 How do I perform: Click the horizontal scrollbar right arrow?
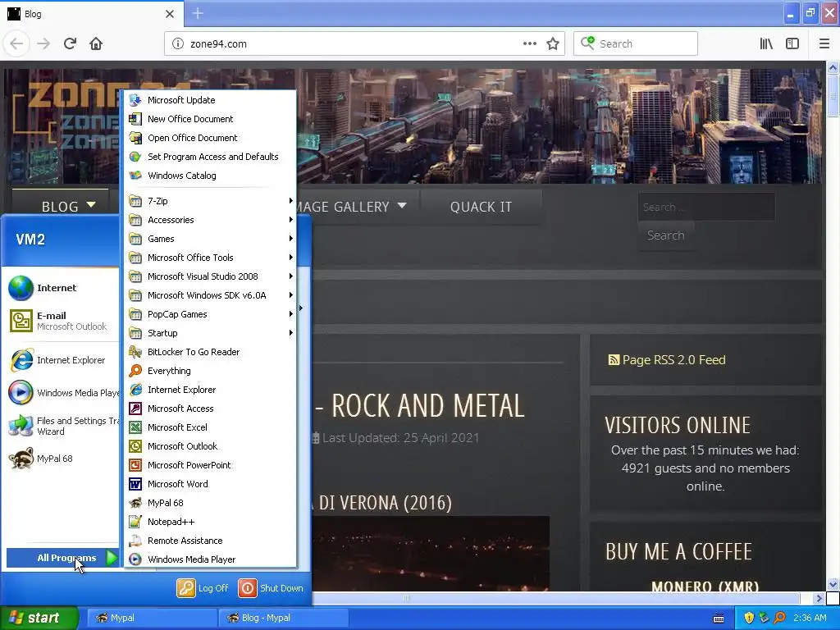818,598
